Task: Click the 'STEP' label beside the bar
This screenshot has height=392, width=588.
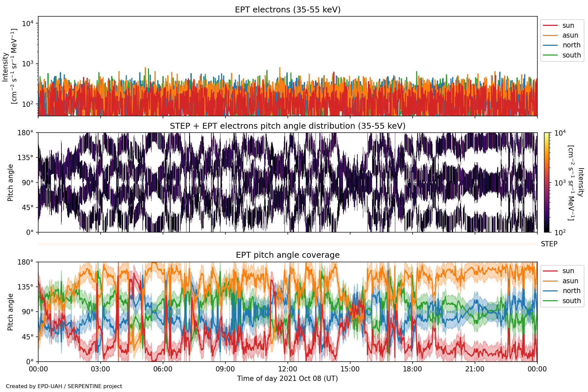Action: click(549, 244)
